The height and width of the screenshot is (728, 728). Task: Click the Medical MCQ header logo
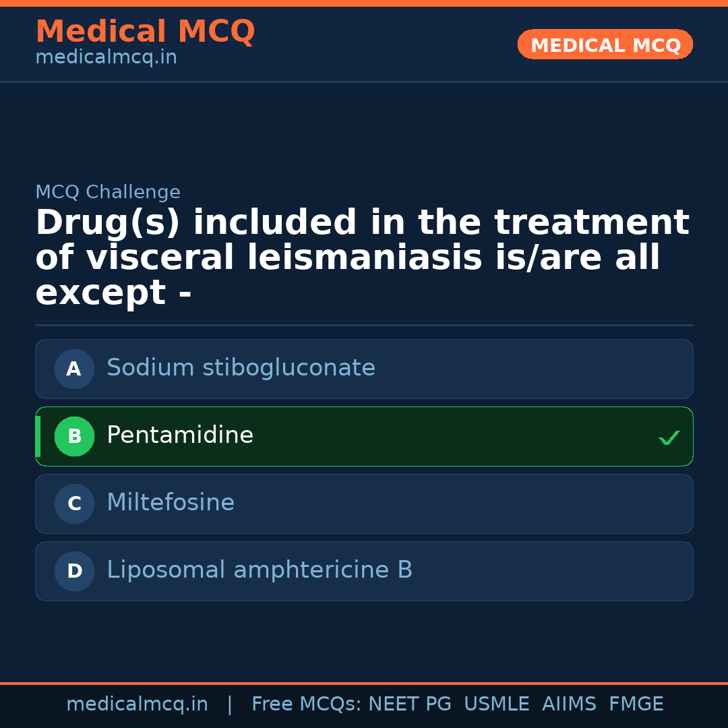coord(145,31)
